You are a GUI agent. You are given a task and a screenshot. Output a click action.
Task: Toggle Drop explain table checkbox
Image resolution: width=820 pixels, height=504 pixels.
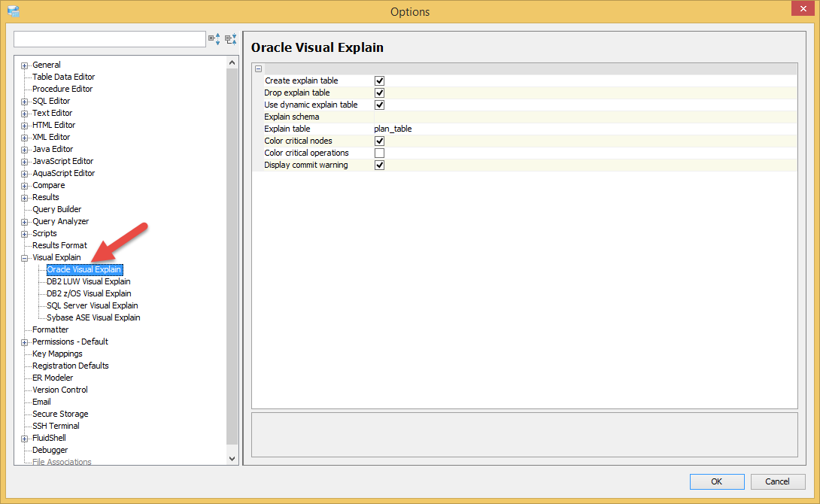(x=380, y=93)
